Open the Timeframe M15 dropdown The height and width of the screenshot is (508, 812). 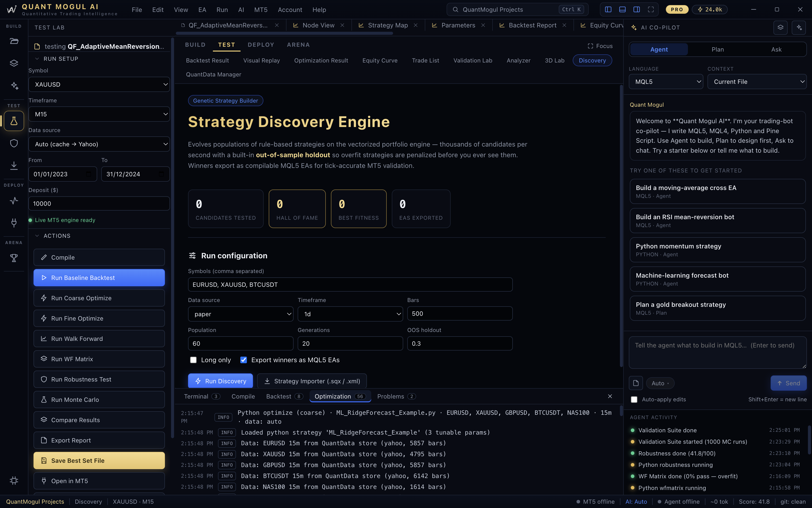click(99, 114)
